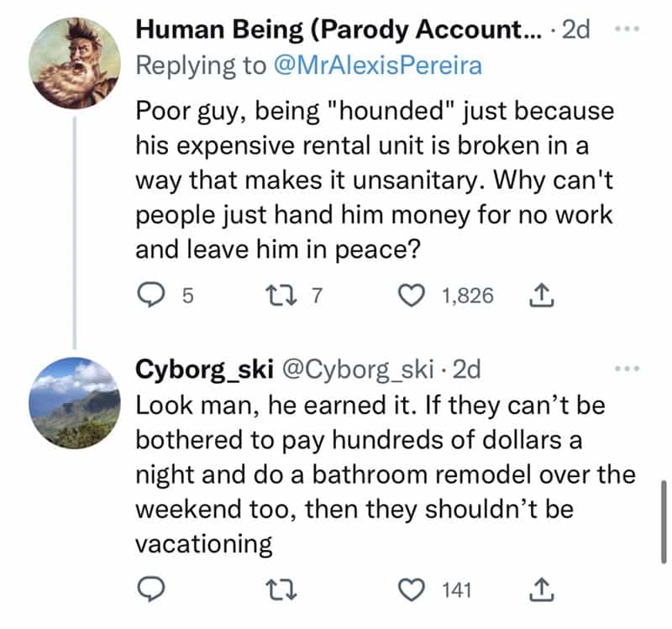
Task: Click the scrollbar on right edge
Action: (x=664, y=522)
